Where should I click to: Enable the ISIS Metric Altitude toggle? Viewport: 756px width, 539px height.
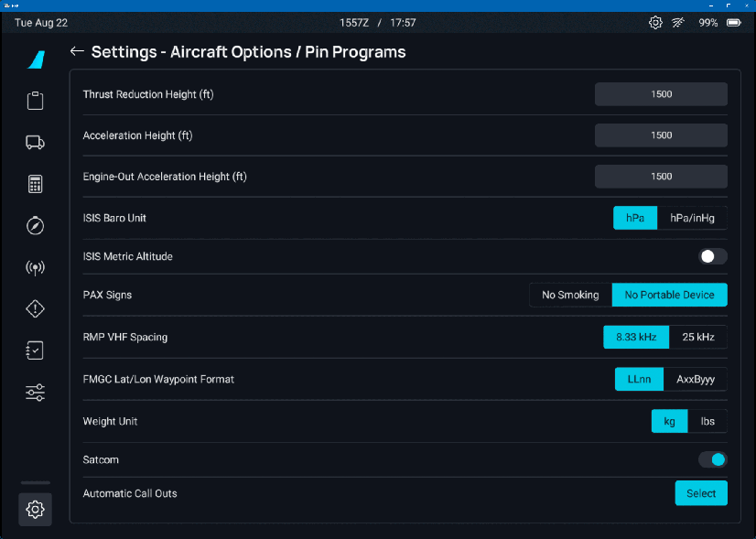tap(713, 256)
